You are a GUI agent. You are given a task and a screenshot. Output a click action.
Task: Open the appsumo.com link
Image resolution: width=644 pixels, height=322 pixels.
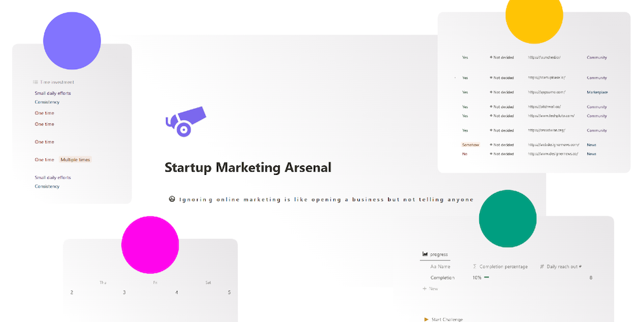[x=546, y=92]
